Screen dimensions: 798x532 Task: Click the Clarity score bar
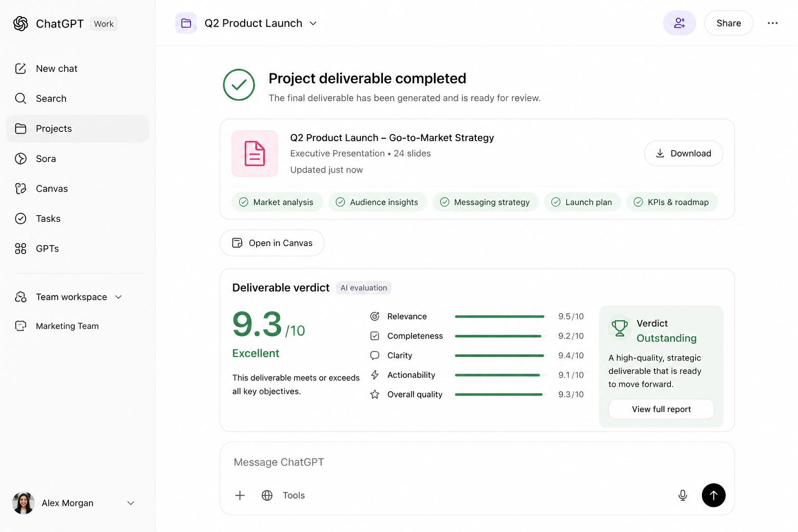coord(501,355)
